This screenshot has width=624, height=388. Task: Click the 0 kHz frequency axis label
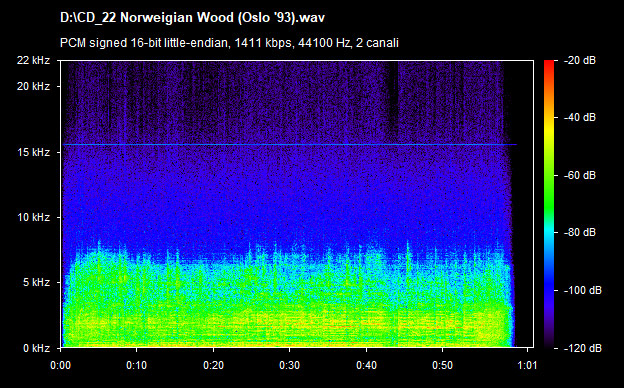(36, 348)
